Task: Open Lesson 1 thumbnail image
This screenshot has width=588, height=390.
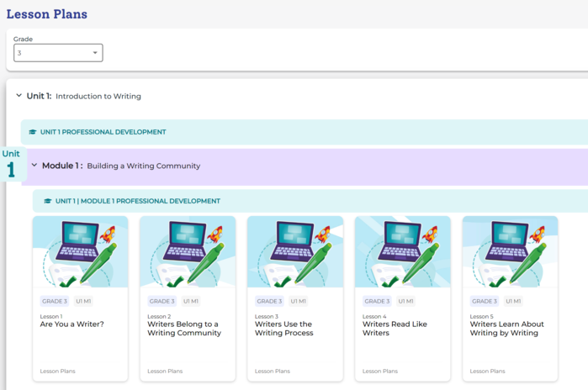Action: pos(80,252)
